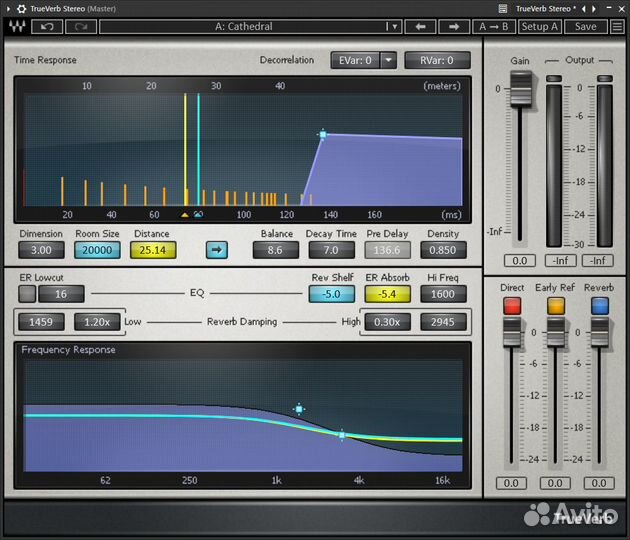Click the right output clip indicator
The height and width of the screenshot is (540, 630).
(x=605, y=78)
